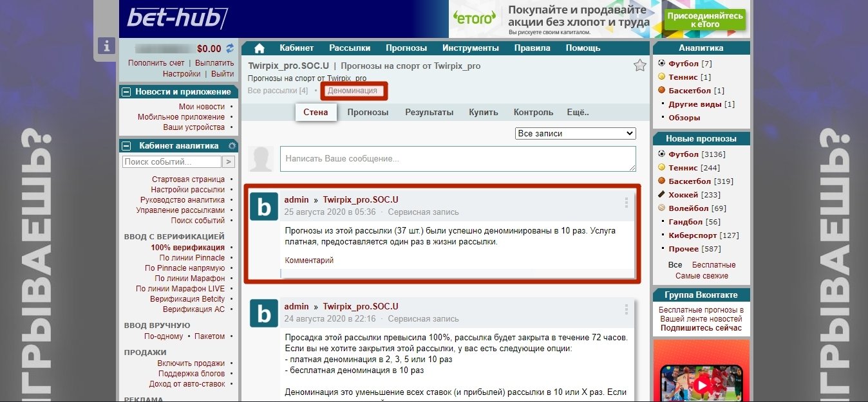Screen dimensions: 868x402
Task: Expand the Ещё.. tab menu
Action: [577, 112]
